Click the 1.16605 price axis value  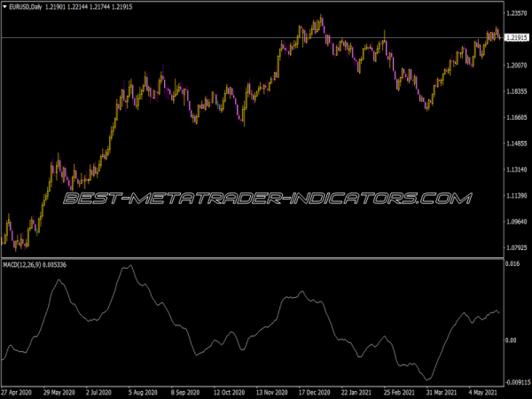click(517, 117)
